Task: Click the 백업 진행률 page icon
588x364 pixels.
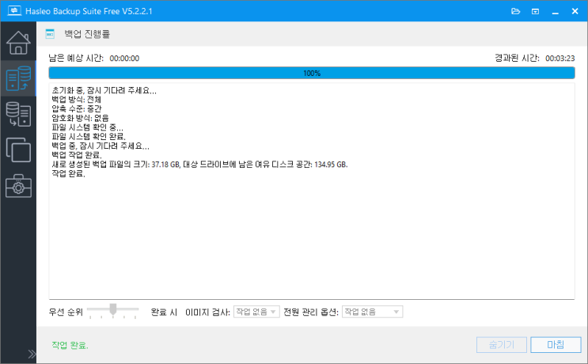Action: click(x=50, y=34)
